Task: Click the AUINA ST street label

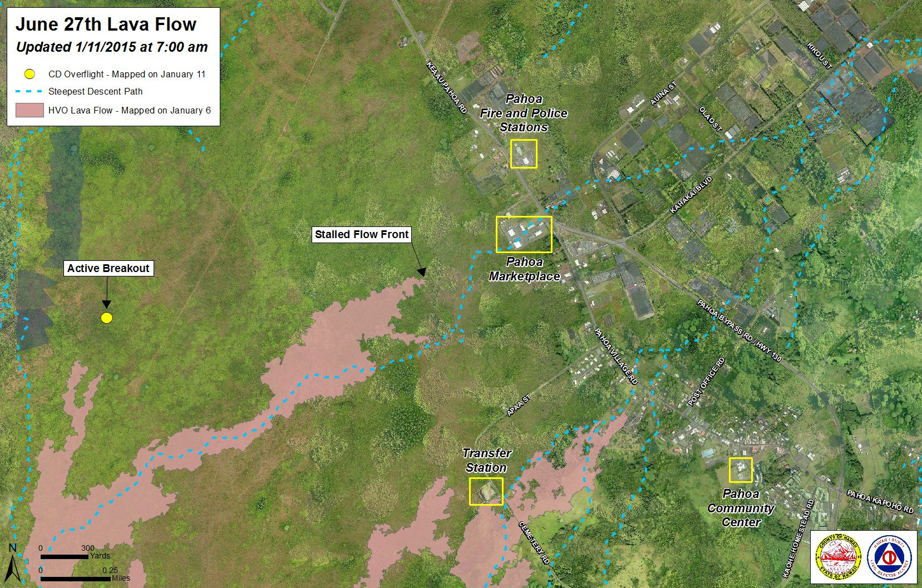Action: pos(663,93)
